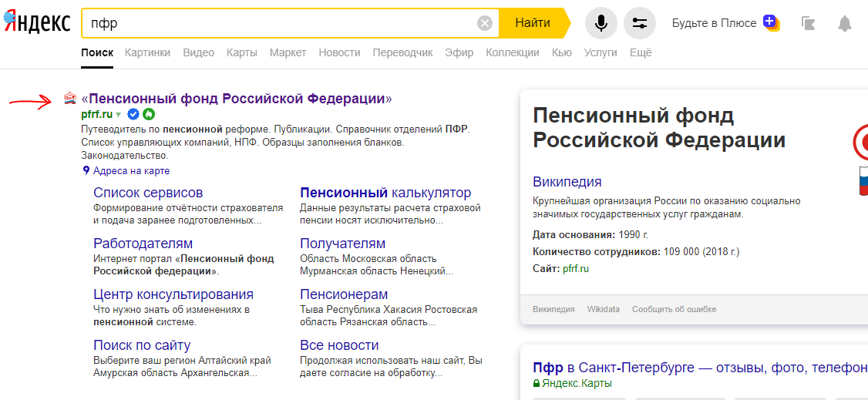This screenshot has width=868, height=400.
Task: Click the pfrf.ru site favicon
Action: tap(69, 99)
